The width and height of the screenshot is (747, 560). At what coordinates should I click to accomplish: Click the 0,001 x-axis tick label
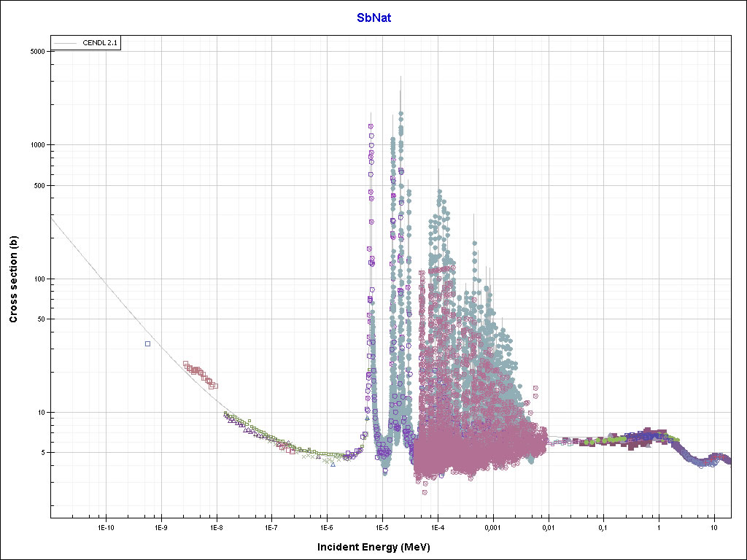click(x=492, y=526)
